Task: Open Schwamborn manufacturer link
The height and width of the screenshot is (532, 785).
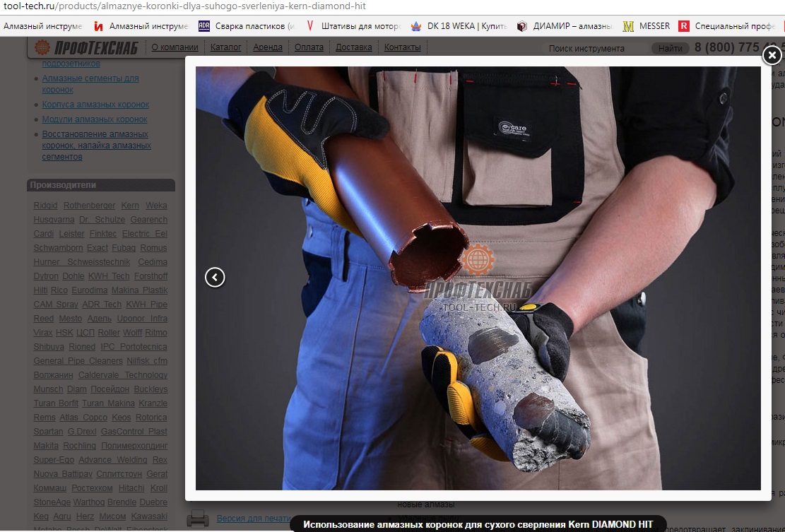Action: (x=57, y=248)
